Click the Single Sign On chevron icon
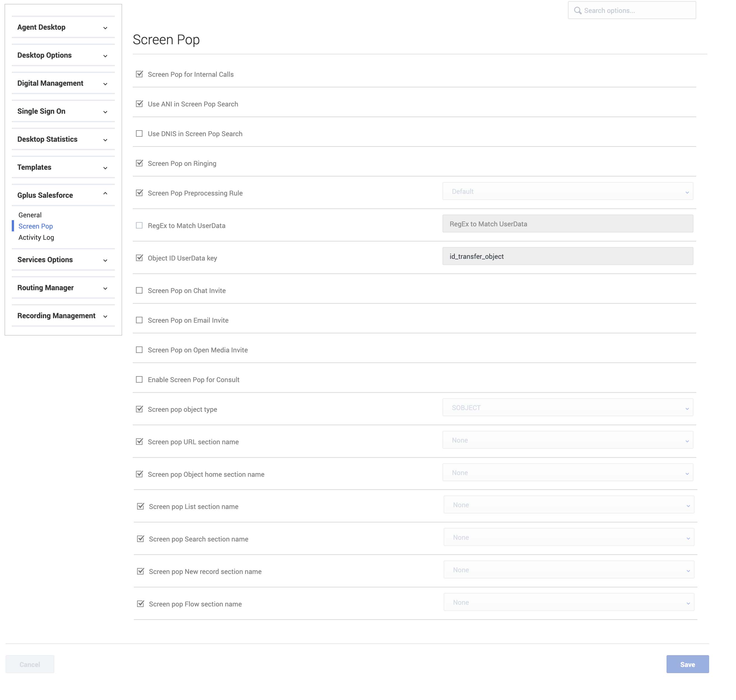Image resolution: width=736 pixels, height=700 pixels. [105, 112]
